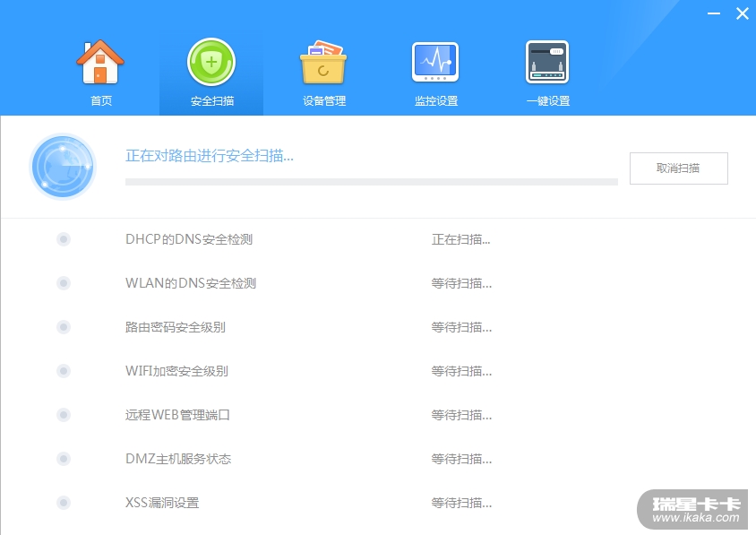
Task: Click 等待扫描 status of WLAN row
Action: pyautogui.click(x=461, y=283)
